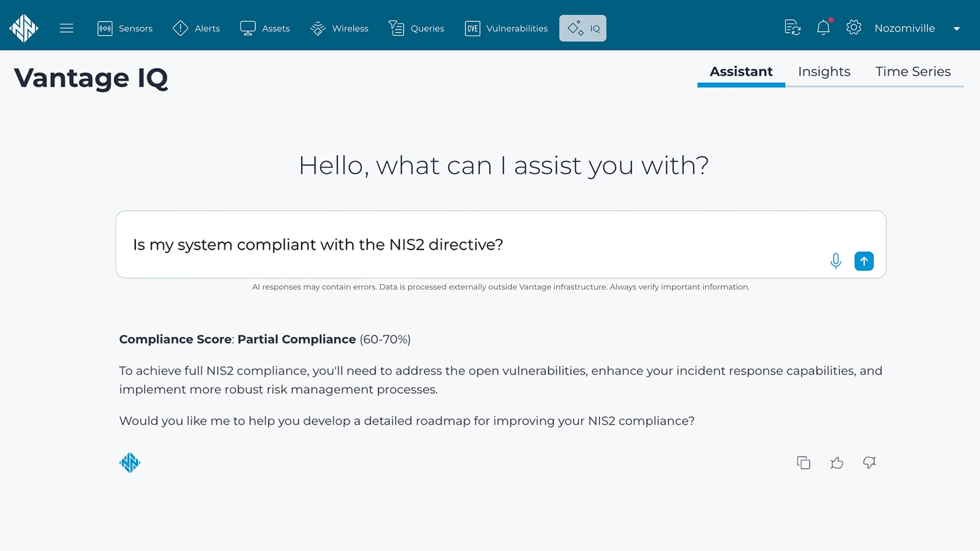980x551 pixels.
Task: Open the Assets page
Action: [265, 28]
